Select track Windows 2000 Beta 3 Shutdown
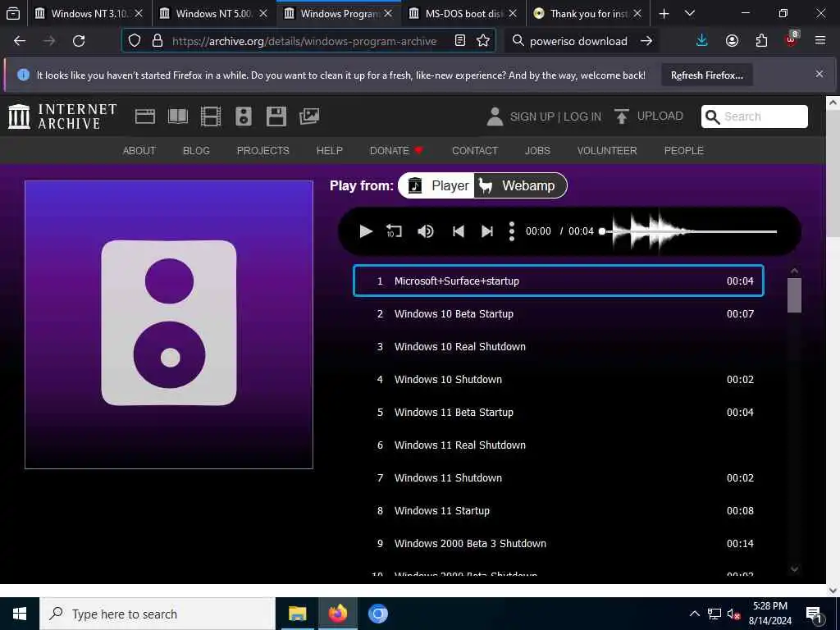 tap(558, 543)
